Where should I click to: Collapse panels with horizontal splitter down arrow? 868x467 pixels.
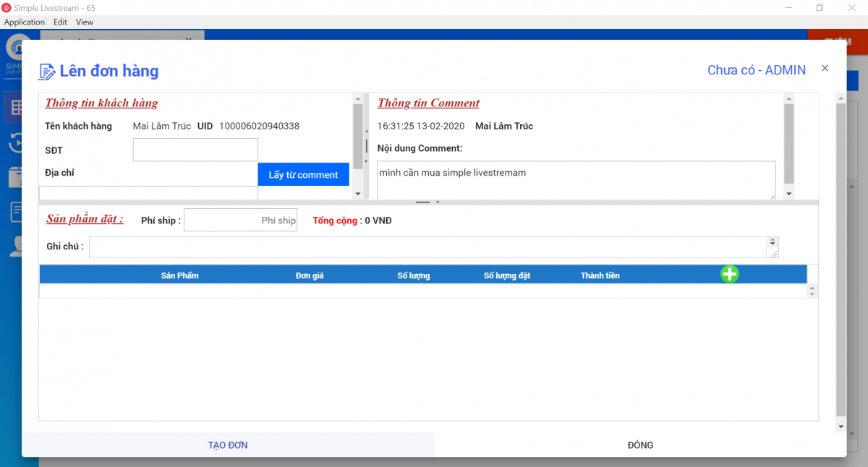click(x=438, y=202)
